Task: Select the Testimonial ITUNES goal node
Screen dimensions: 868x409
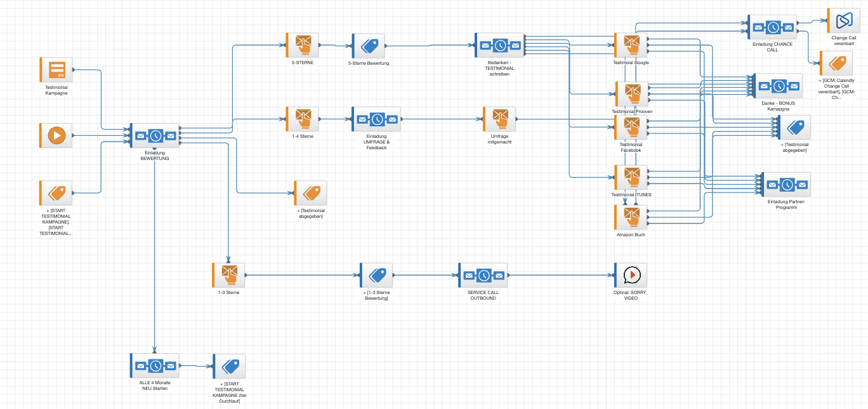Action: click(631, 177)
